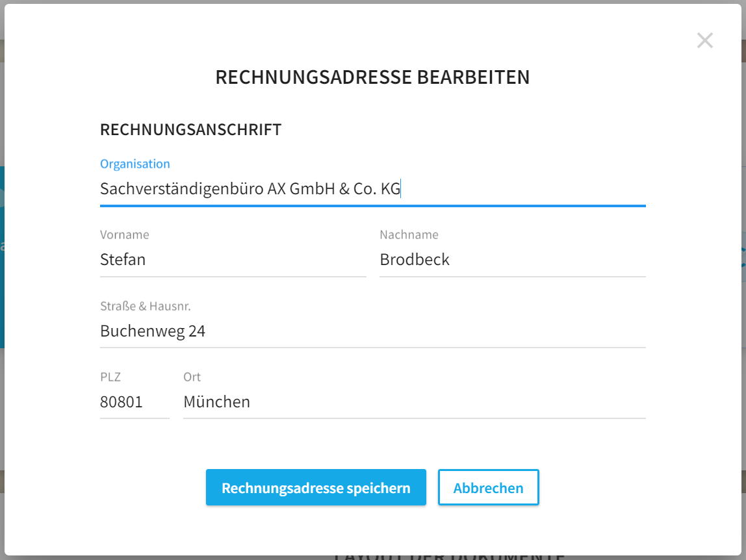The width and height of the screenshot is (746, 560).
Task: Click the blue underline of the Organisation field
Action: [372, 206]
